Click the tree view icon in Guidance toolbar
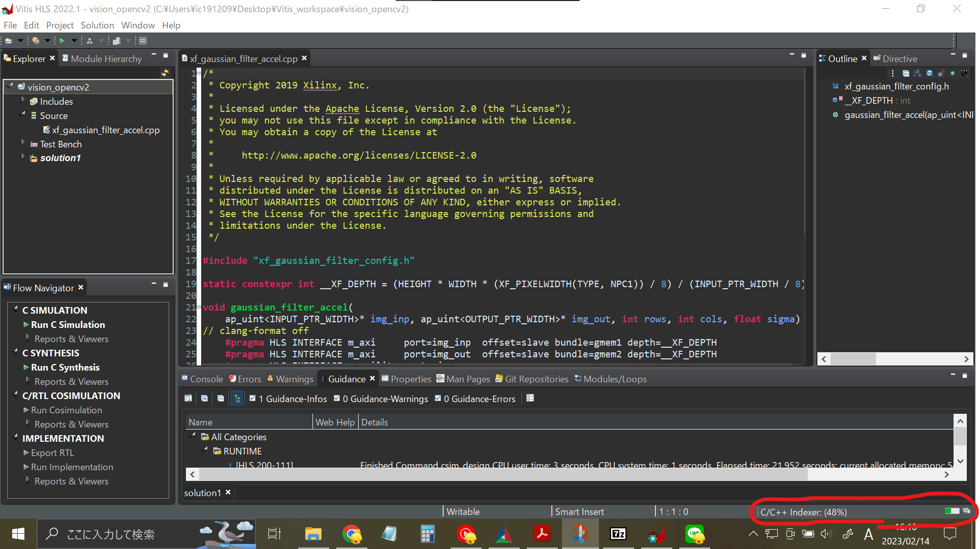Viewport: 980px width, 549px height. (x=237, y=399)
